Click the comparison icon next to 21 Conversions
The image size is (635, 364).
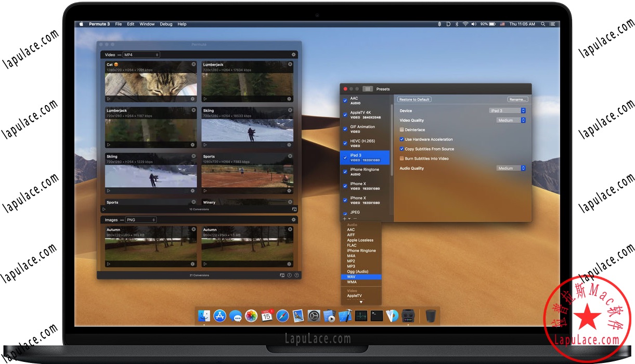282,275
